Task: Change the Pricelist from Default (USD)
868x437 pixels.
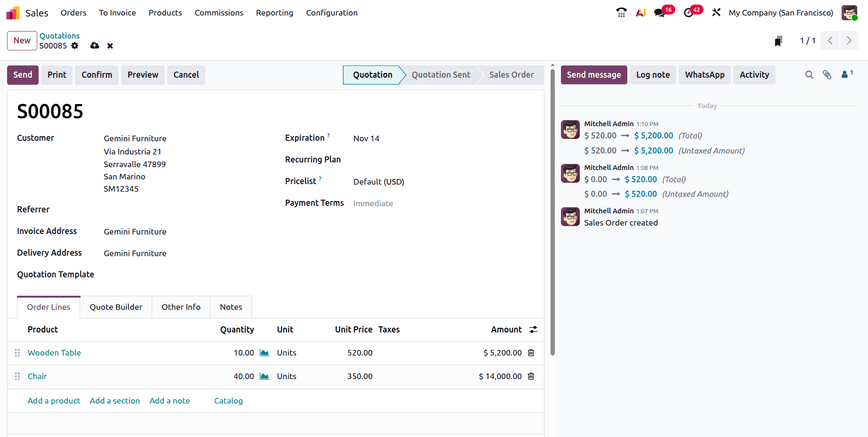Action: [x=379, y=181]
